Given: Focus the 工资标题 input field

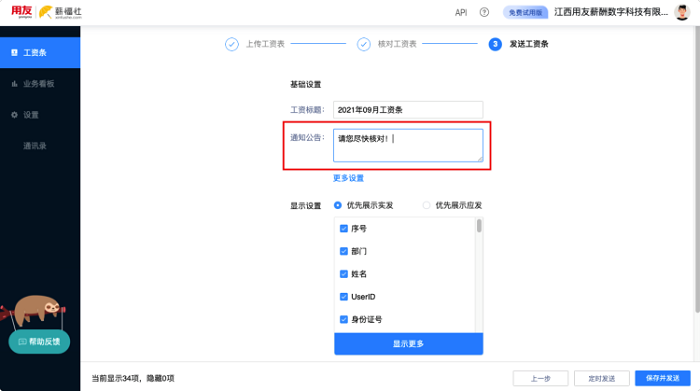Looking at the screenshot, I should (x=408, y=110).
